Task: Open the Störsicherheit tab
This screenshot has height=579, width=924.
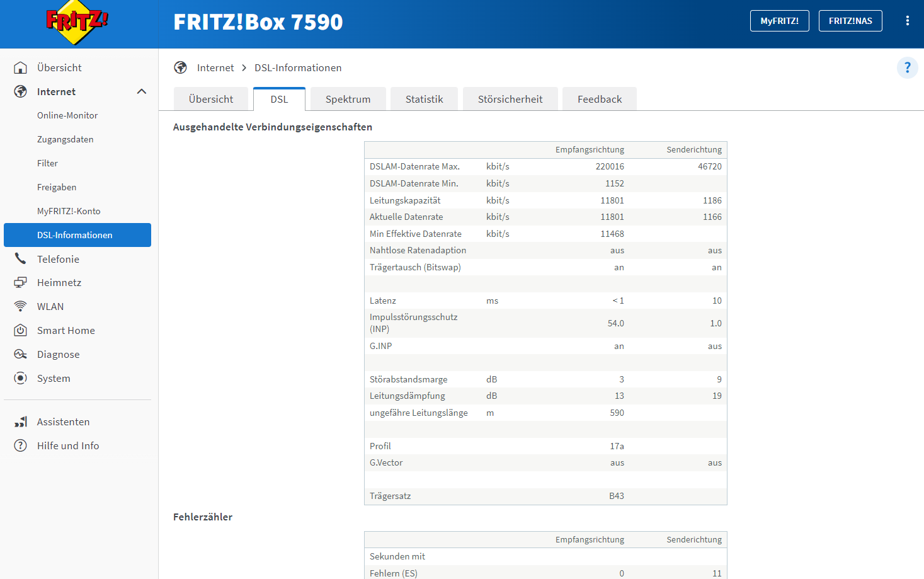Action: (510, 99)
